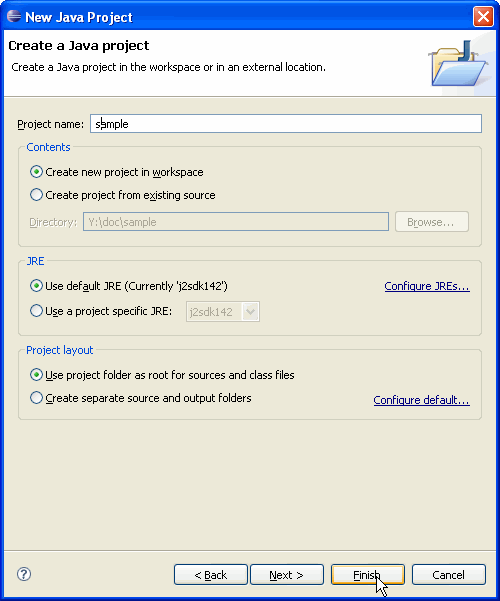
Task: Open Configure JREs link
Action: coord(427,286)
